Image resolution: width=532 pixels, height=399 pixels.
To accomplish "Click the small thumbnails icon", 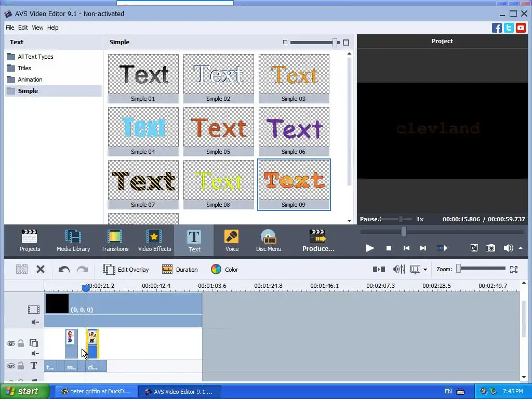I will (x=285, y=42).
